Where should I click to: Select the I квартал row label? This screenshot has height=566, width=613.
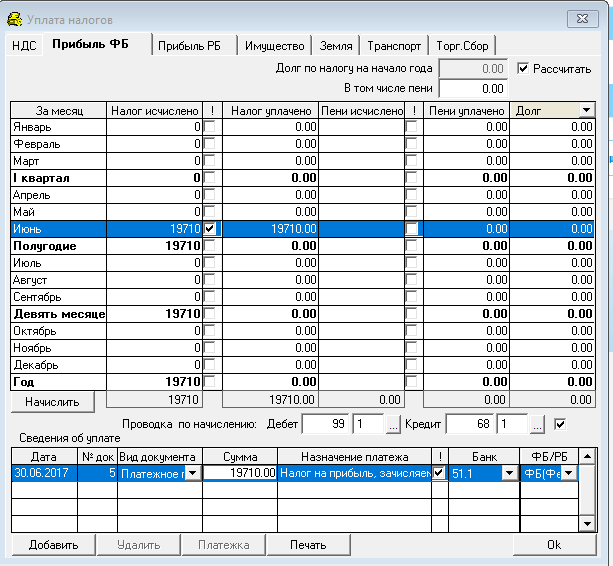[x=59, y=178]
